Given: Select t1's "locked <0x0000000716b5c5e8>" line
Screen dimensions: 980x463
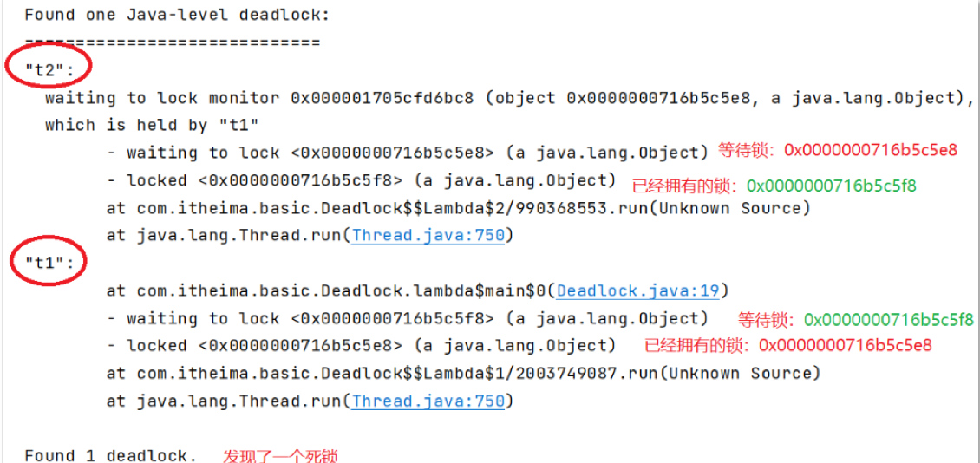Looking at the screenshot, I should tap(361, 345).
